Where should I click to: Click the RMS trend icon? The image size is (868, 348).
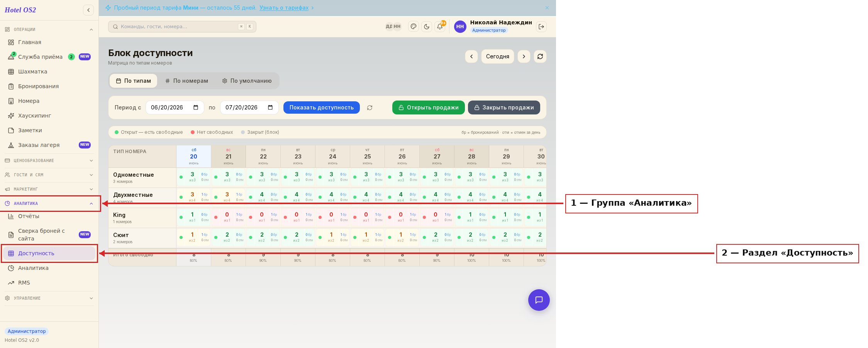pos(11,283)
